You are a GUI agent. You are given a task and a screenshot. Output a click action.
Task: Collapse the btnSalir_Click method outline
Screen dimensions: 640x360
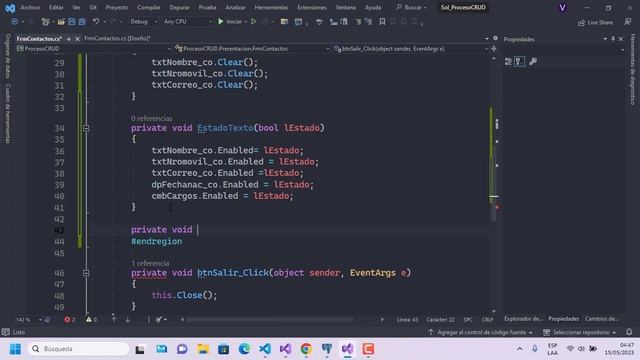click(86, 273)
